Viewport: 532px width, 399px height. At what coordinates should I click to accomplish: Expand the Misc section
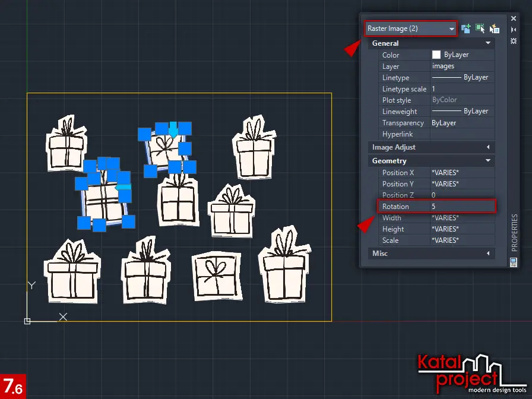(488, 254)
